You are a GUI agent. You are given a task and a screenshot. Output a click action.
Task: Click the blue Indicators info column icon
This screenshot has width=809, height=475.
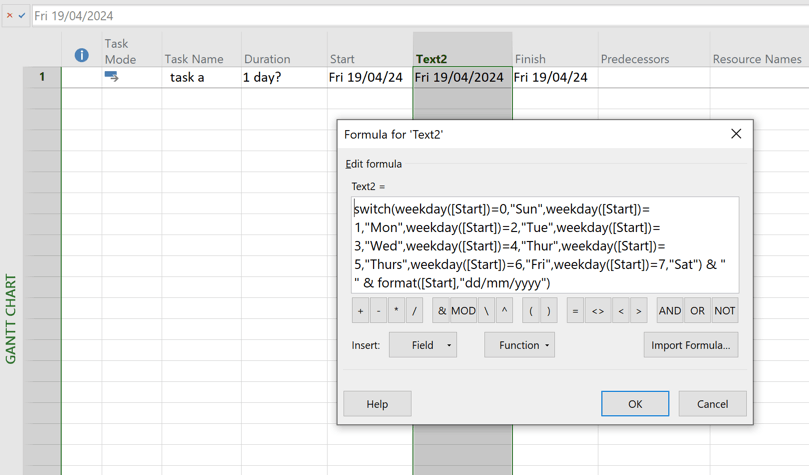(82, 55)
